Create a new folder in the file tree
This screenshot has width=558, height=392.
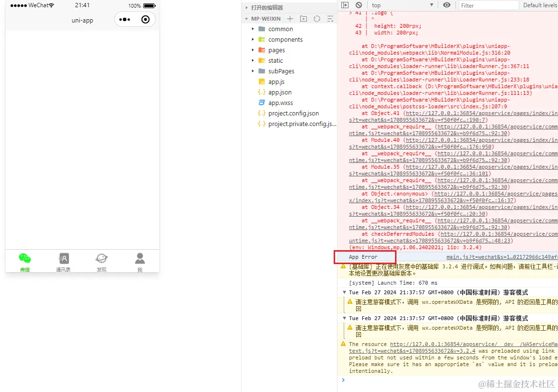[303, 18]
